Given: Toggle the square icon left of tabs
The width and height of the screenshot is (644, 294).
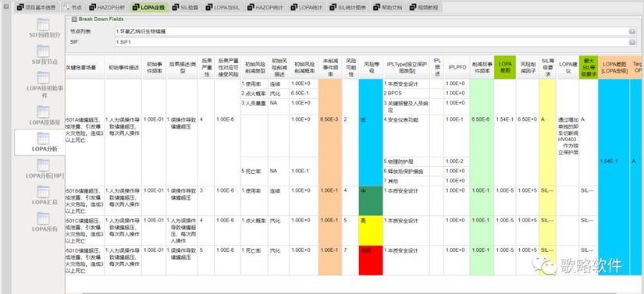Looking at the screenshot, I should click(x=5, y=7).
